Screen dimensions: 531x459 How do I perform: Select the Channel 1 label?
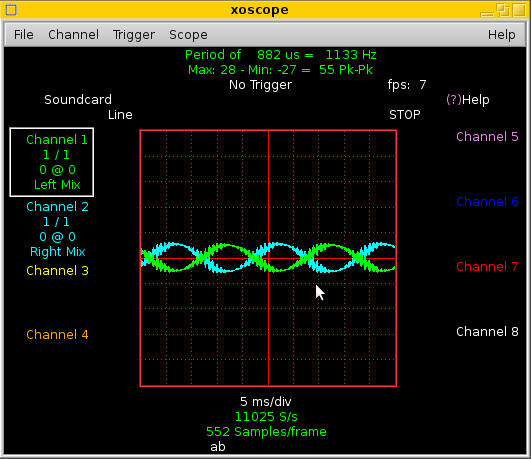point(57,140)
